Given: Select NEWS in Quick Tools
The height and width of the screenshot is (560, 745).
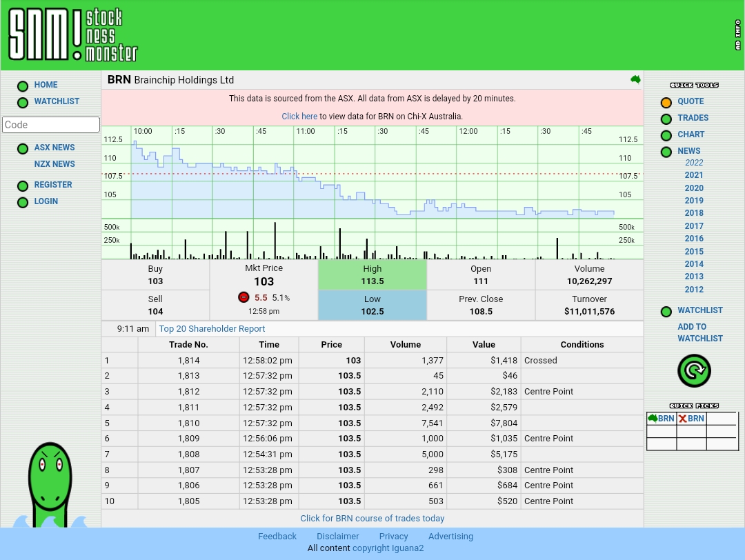Looking at the screenshot, I should [689, 151].
